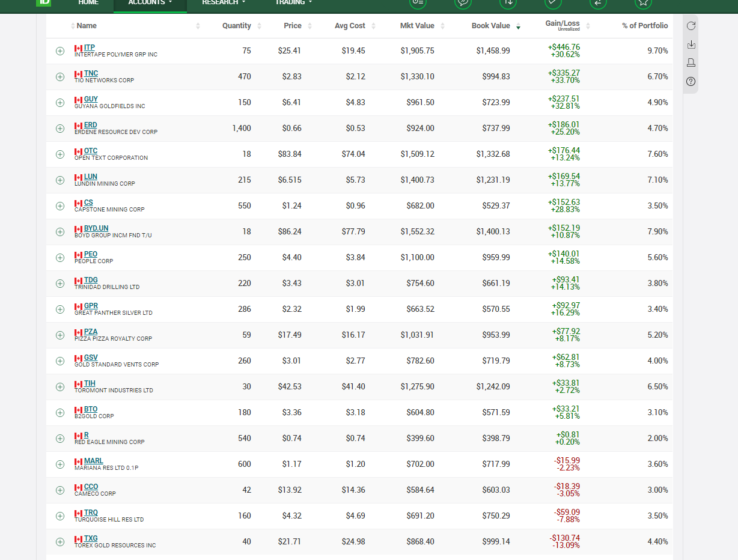Expand the TDG Trinidad Drilling row
The width and height of the screenshot is (738, 560).
click(x=60, y=284)
